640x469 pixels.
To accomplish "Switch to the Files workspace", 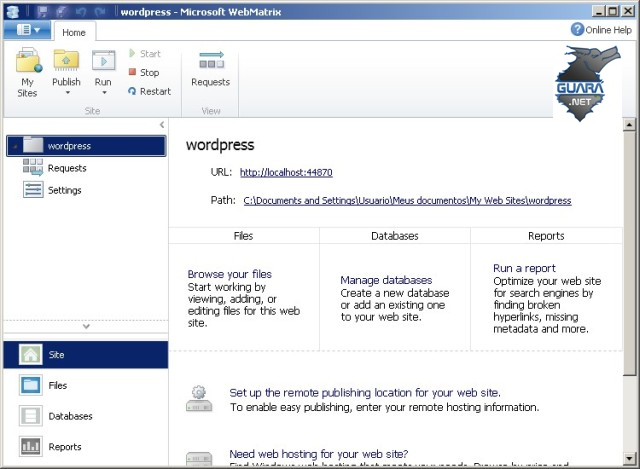I will [86, 385].
